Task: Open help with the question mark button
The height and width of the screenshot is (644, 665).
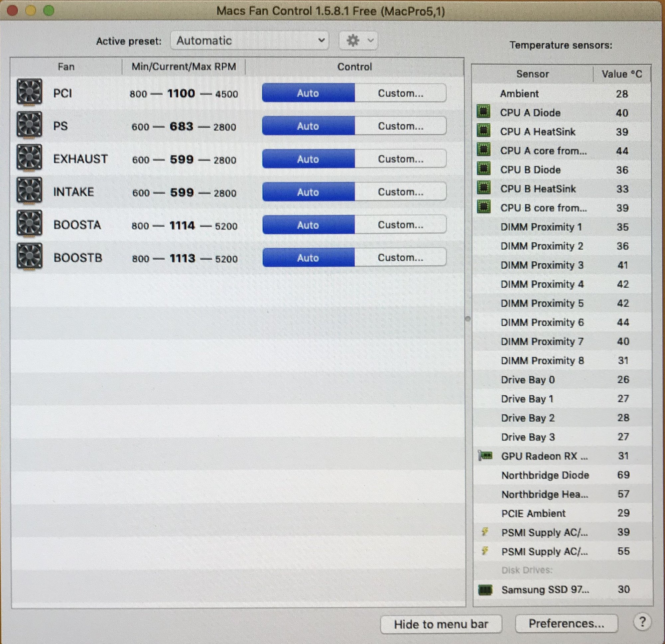Action: 642,622
